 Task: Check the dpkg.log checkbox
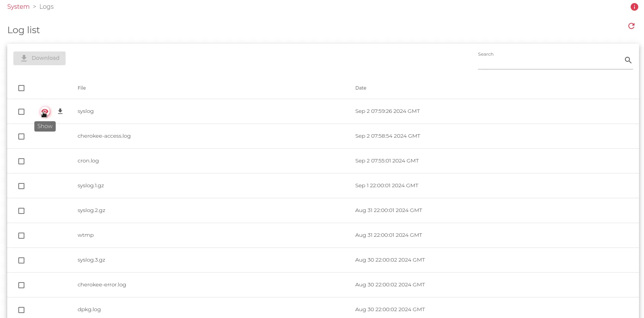(21, 310)
